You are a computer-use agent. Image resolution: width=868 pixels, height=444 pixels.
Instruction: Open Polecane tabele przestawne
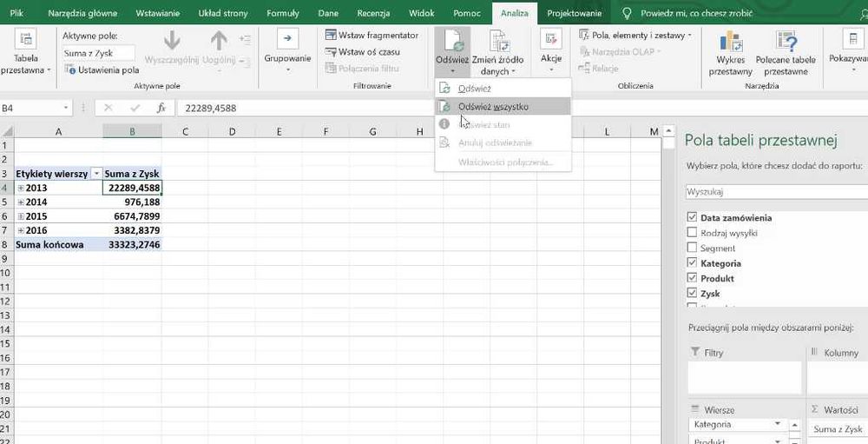click(x=785, y=42)
